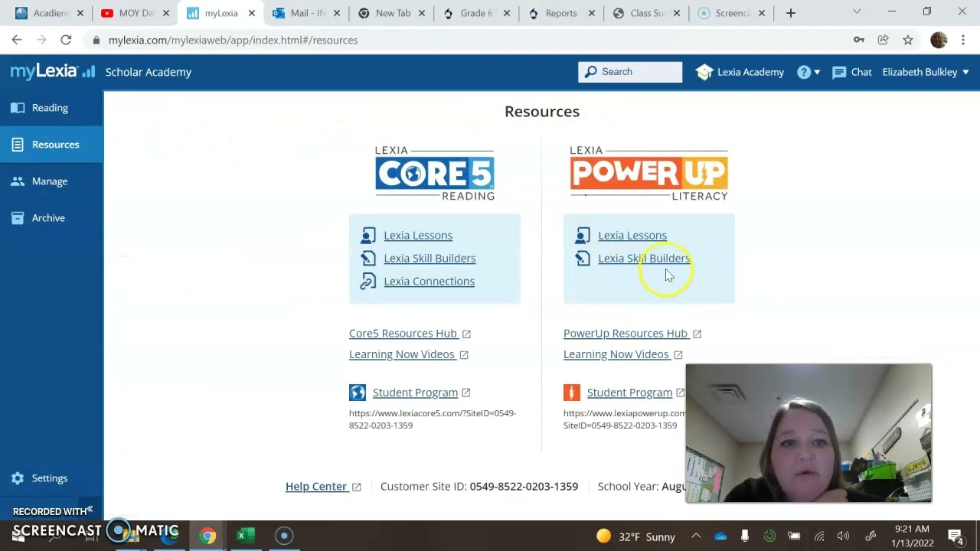Click the share page icon
The width and height of the screenshot is (980, 551).
coord(884,40)
